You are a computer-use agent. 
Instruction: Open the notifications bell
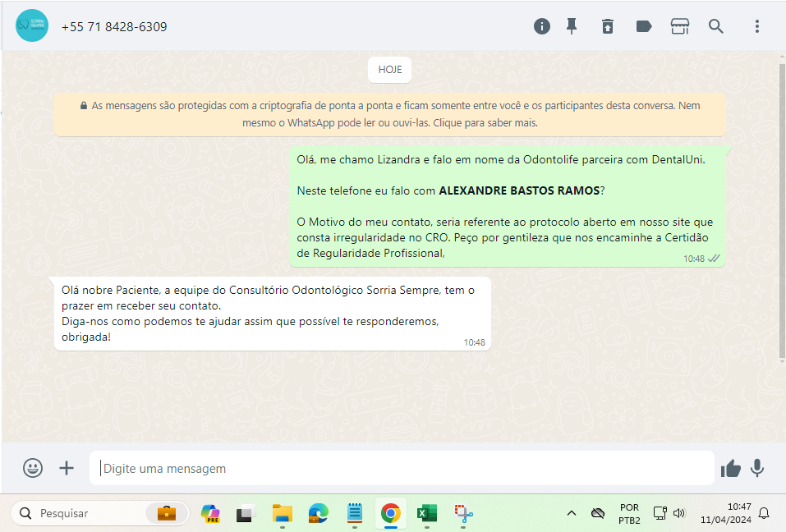(x=764, y=513)
